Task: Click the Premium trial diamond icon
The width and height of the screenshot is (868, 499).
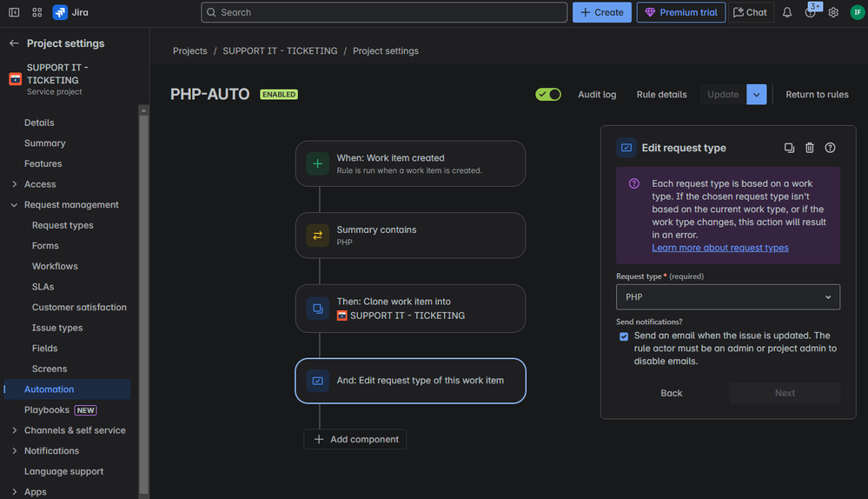Action: [650, 12]
